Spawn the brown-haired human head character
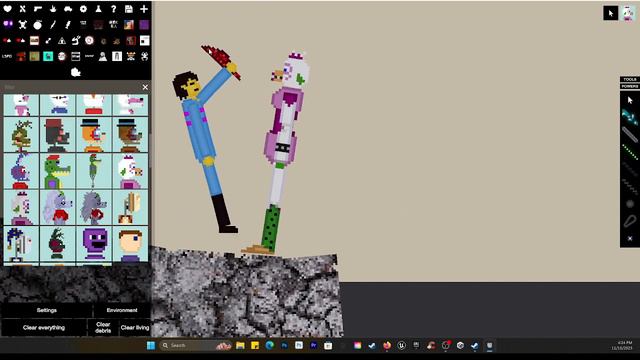Viewport: 640px width, 360px height. click(x=130, y=244)
